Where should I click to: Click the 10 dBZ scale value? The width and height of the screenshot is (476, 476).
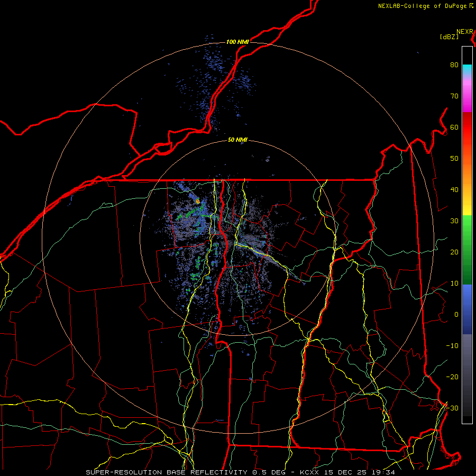coord(454,283)
